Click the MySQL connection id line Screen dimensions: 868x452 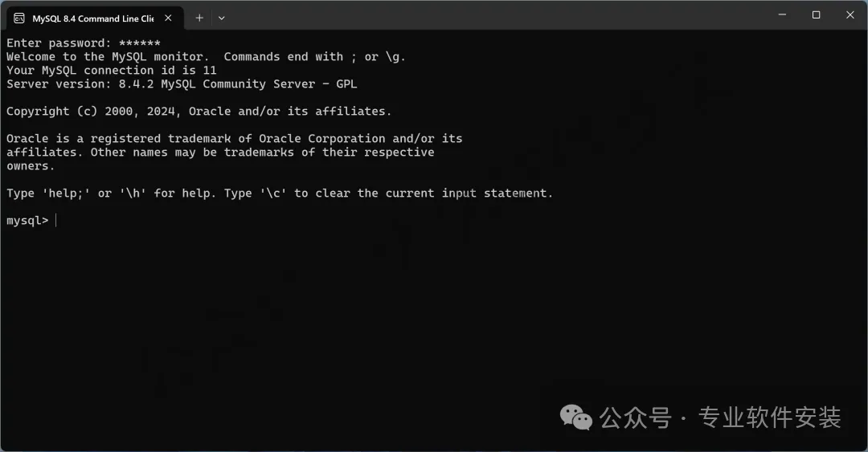click(111, 71)
